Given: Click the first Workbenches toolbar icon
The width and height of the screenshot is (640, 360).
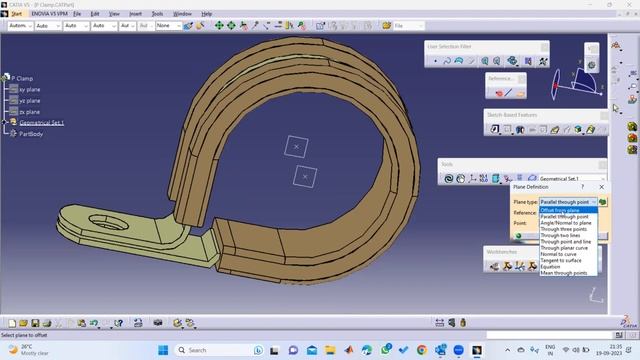Looking at the screenshot, I should (x=494, y=266).
